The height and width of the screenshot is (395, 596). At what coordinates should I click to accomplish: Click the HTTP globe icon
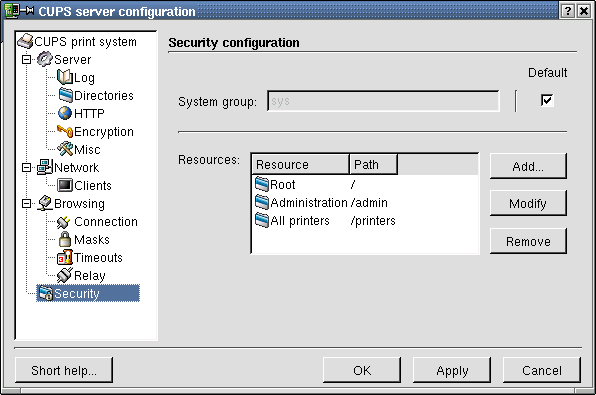pos(65,113)
